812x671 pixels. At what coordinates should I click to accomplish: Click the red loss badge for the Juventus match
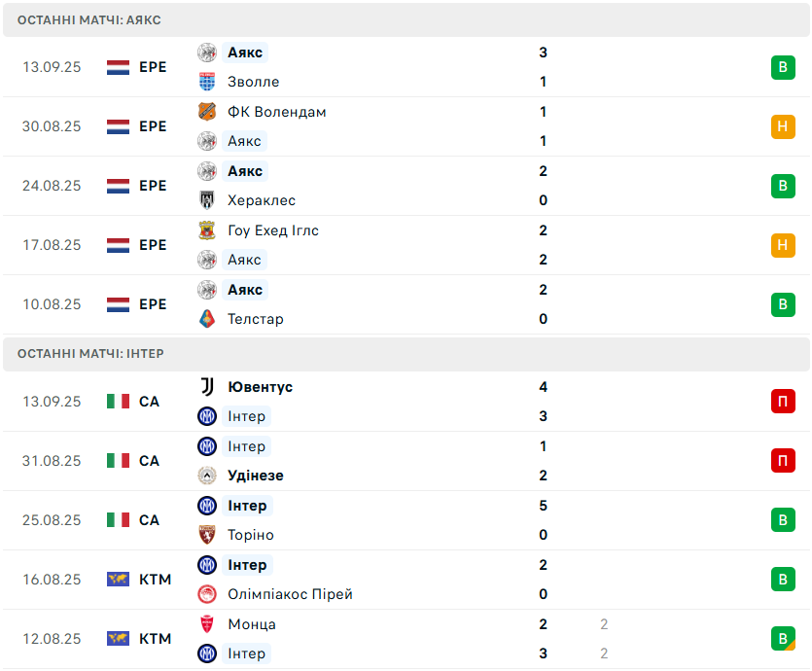783,402
